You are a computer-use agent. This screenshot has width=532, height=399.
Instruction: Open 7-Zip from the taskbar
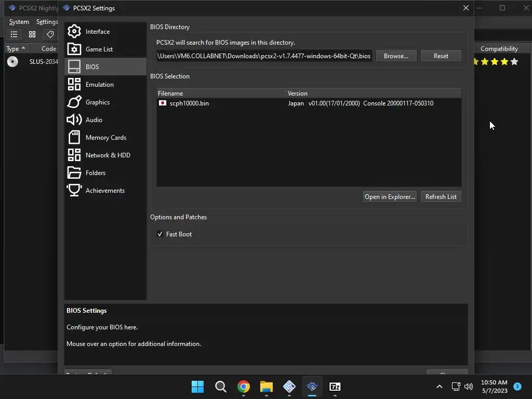(335, 387)
